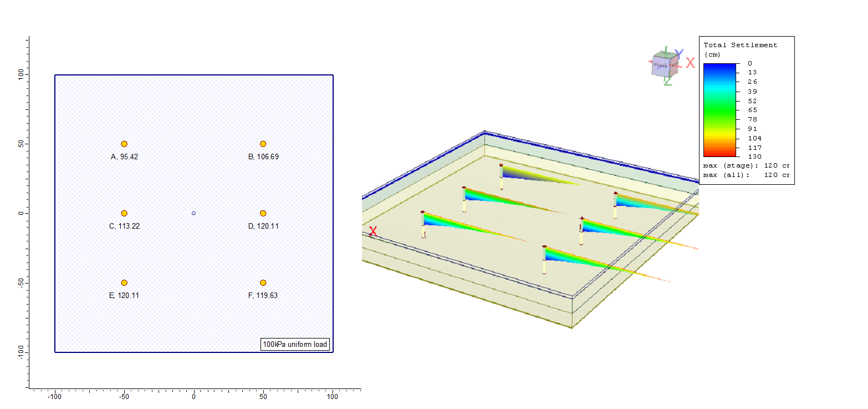Click x-axis tick label -100
868x409 pixels.
pos(54,397)
